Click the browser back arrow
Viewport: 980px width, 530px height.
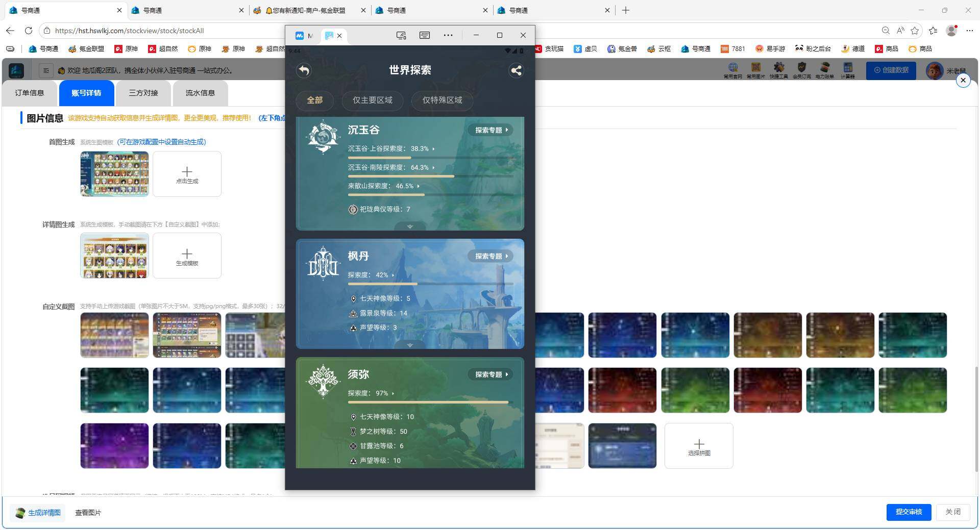10,31
